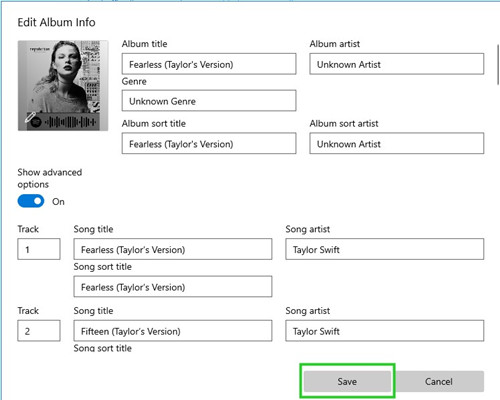Select the Album title text field

(x=209, y=64)
